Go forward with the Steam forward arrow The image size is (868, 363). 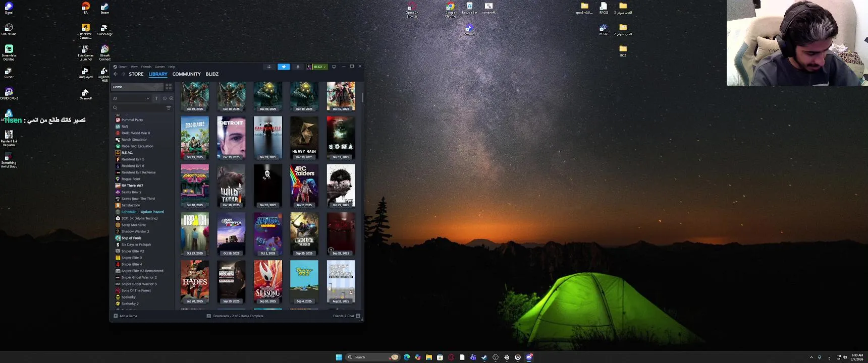tap(123, 74)
